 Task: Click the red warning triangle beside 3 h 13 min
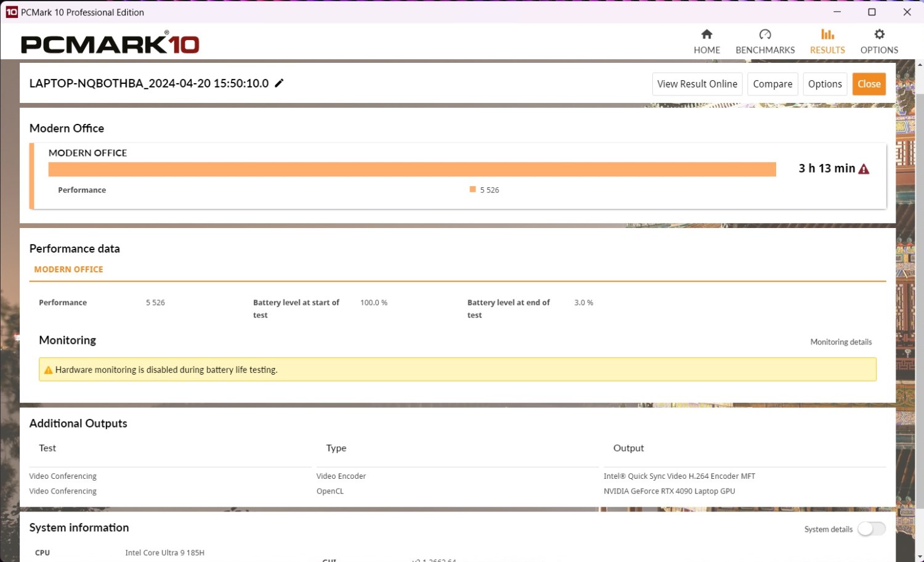pyautogui.click(x=864, y=169)
